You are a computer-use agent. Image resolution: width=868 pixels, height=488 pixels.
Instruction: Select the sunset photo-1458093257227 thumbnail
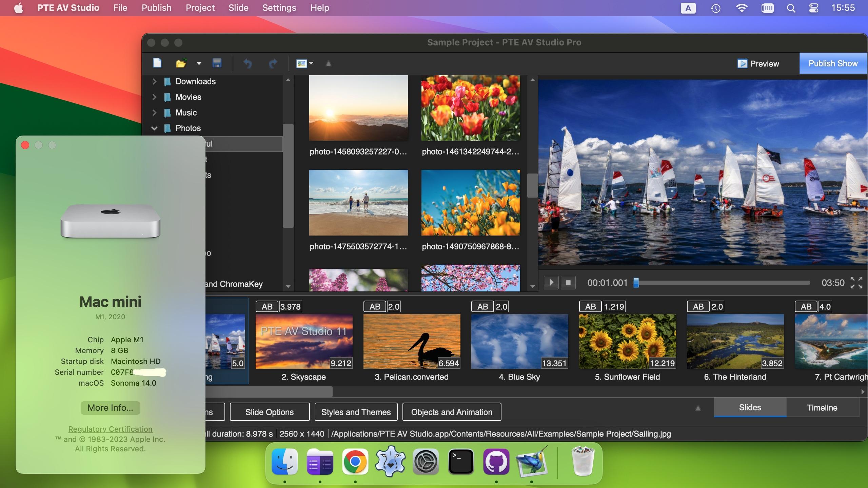pos(358,108)
